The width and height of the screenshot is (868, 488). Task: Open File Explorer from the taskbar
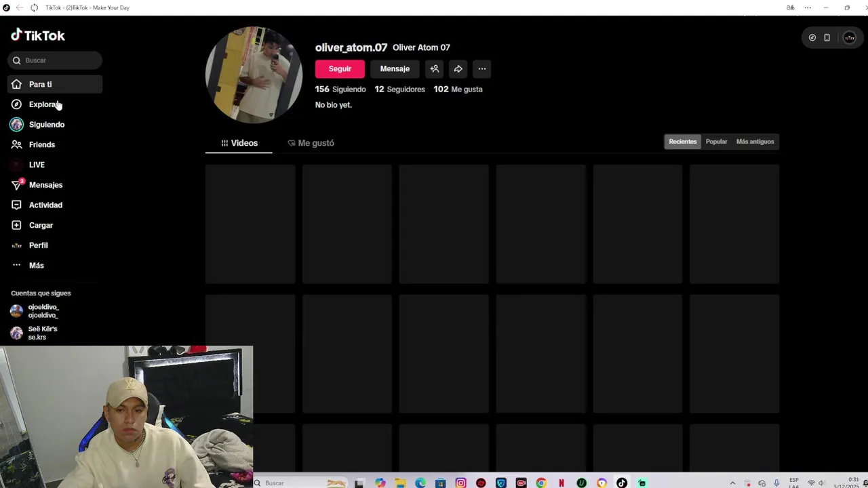(x=401, y=483)
